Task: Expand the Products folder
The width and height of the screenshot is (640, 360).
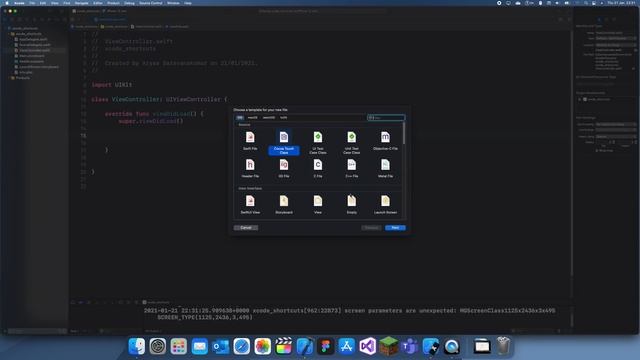Action: click(9, 78)
